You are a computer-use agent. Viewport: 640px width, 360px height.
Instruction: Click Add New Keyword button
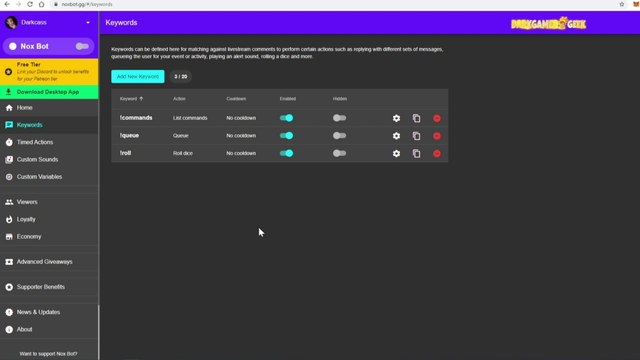pos(138,76)
